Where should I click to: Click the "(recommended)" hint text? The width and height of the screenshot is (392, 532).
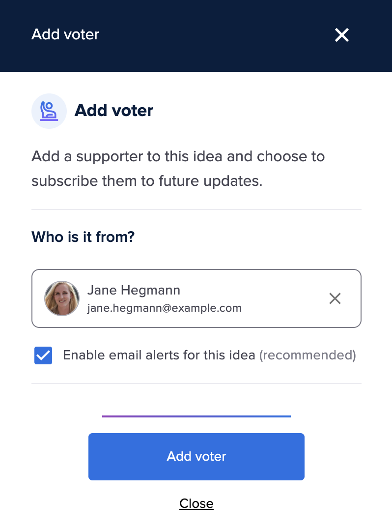tap(308, 355)
